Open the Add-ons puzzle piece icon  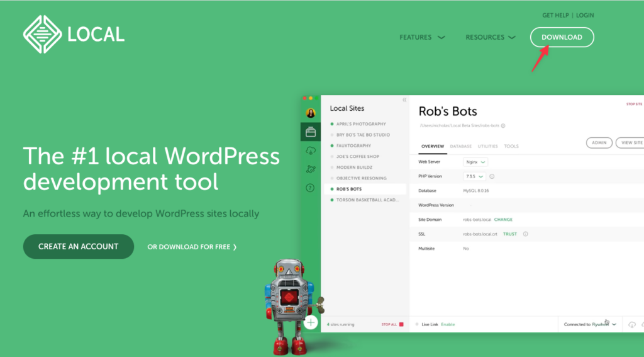pyautogui.click(x=311, y=169)
